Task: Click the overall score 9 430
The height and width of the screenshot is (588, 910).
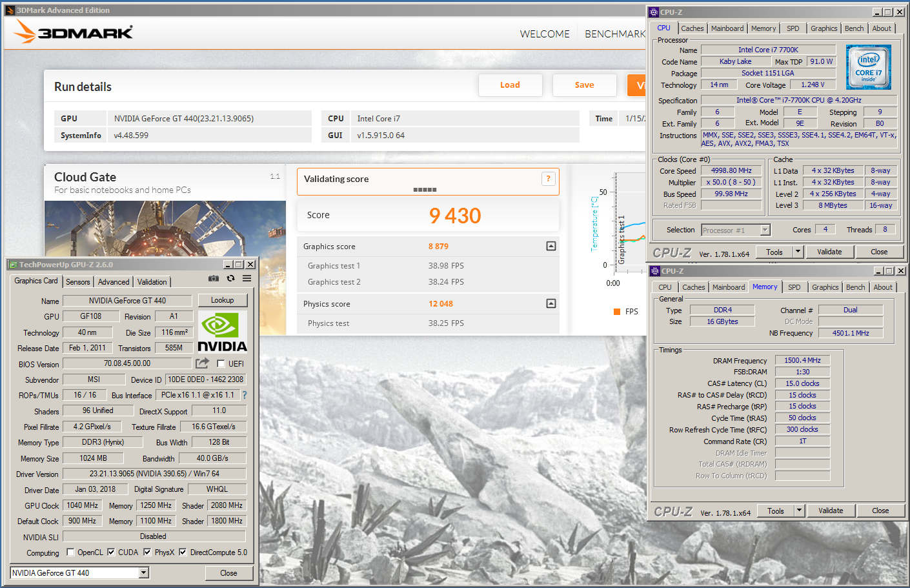Action: (x=455, y=216)
